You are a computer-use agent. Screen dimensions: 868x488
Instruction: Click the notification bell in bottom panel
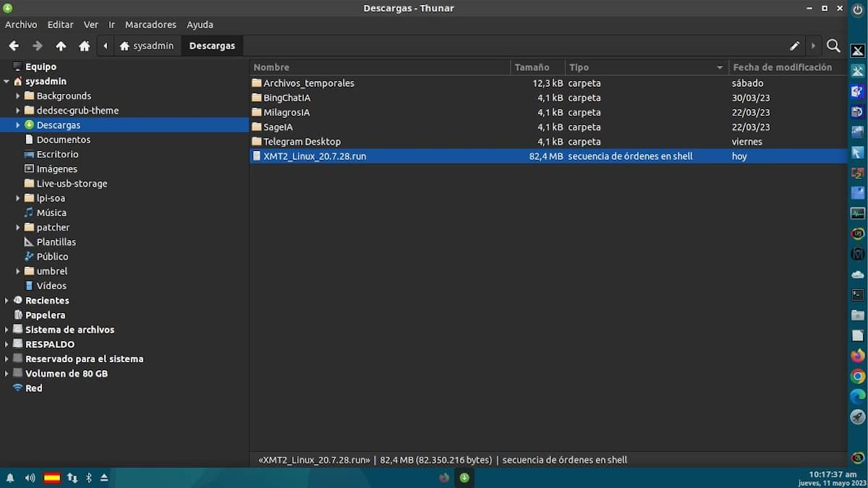[x=10, y=478]
